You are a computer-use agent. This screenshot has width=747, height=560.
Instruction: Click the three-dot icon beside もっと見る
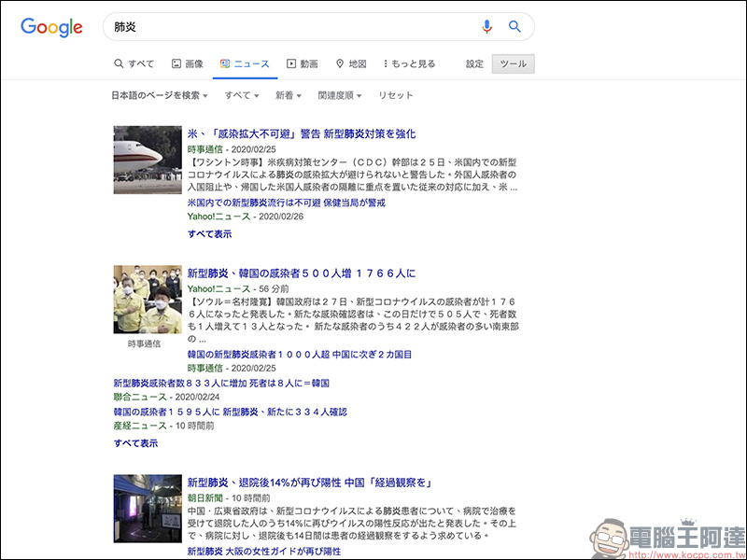[x=386, y=63]
